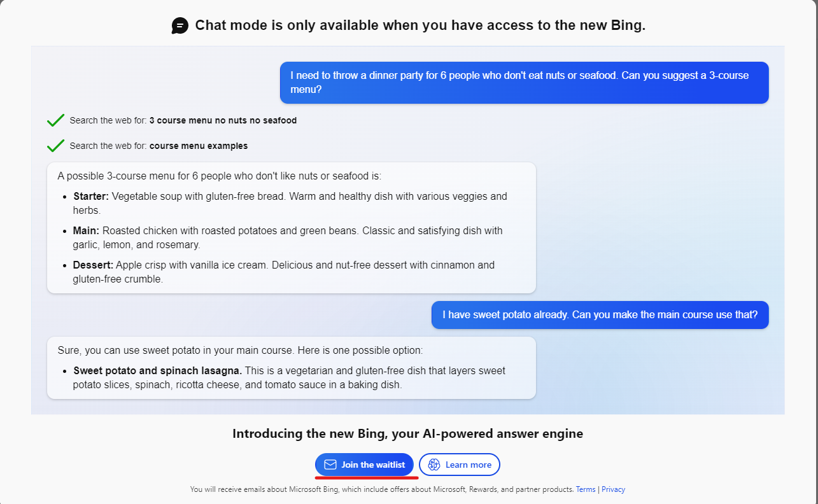Viewport: 818px width, 504px height.
Task: Click green checkmark beside course menu examples
Action: pos(55,146)
